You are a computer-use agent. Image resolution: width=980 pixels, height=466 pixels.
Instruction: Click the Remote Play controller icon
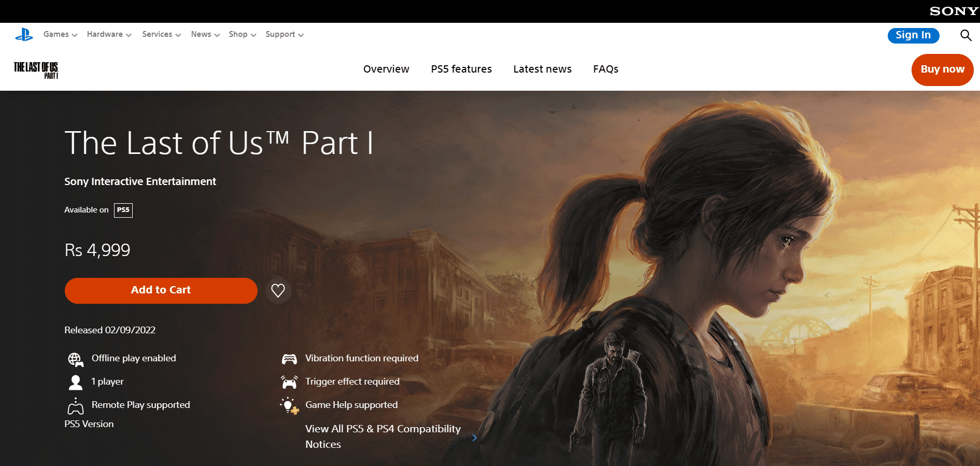click(76, 406)
